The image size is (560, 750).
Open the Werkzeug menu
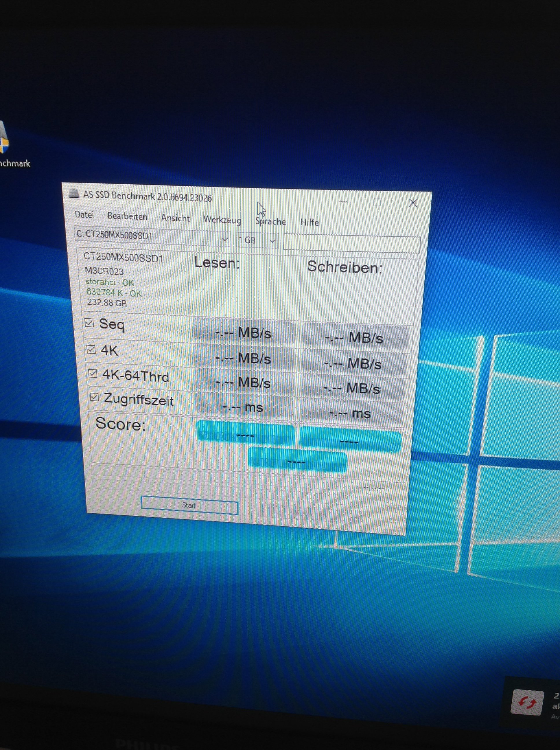pyautogui.click(x=222, y=220)
